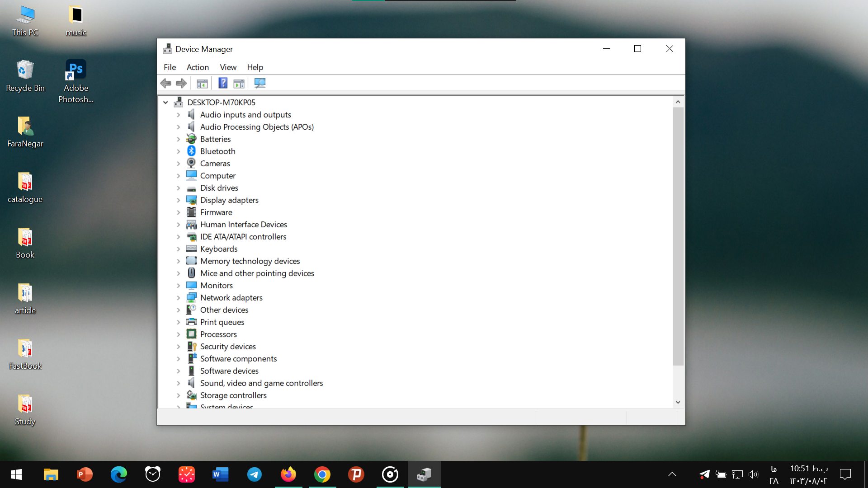The width and height of the screenshot is (868, 488).
Task: Click the scrollbar down arrow
Action: (678, 402)
